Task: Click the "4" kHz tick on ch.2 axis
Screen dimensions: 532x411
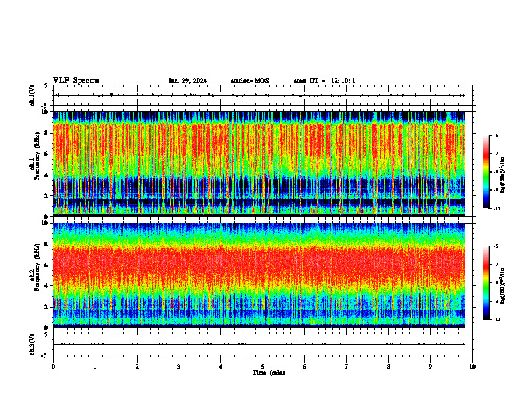Action: tap(47, 286)
